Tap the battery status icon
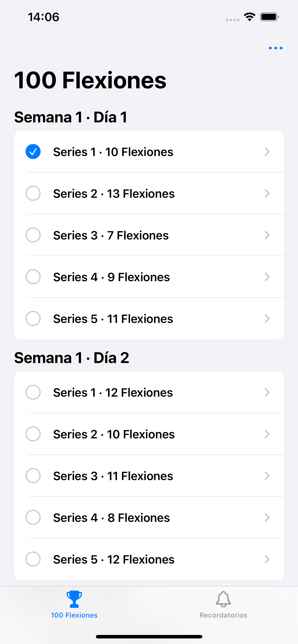 coord(269,17)
